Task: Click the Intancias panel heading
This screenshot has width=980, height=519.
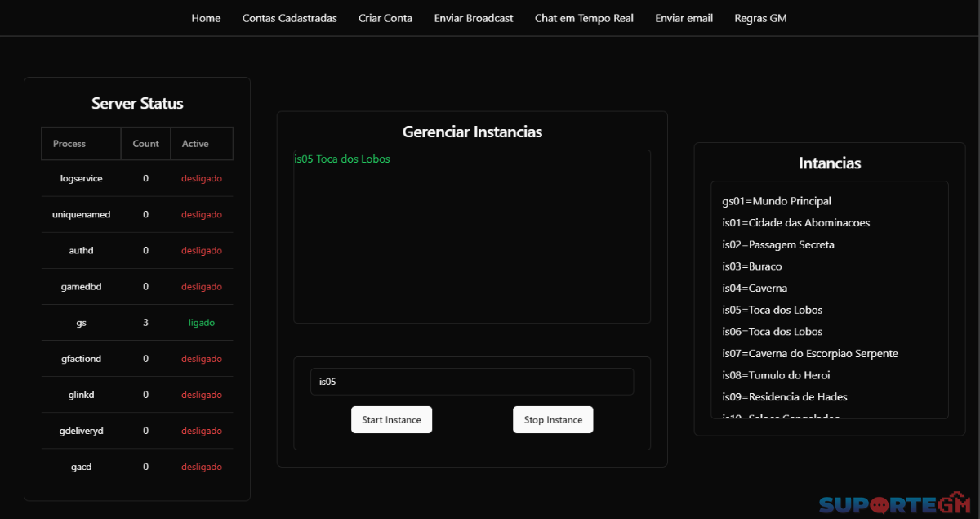Action: point(830,163)
